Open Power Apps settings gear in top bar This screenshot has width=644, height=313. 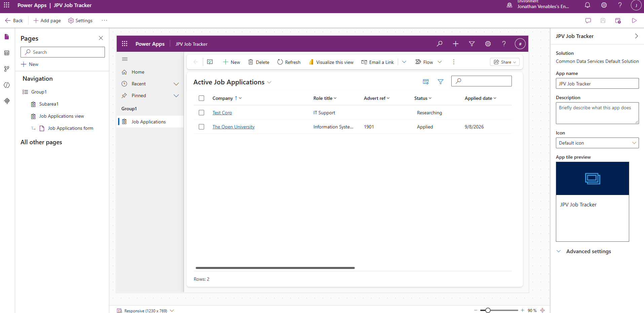click(x=604, y=5)
